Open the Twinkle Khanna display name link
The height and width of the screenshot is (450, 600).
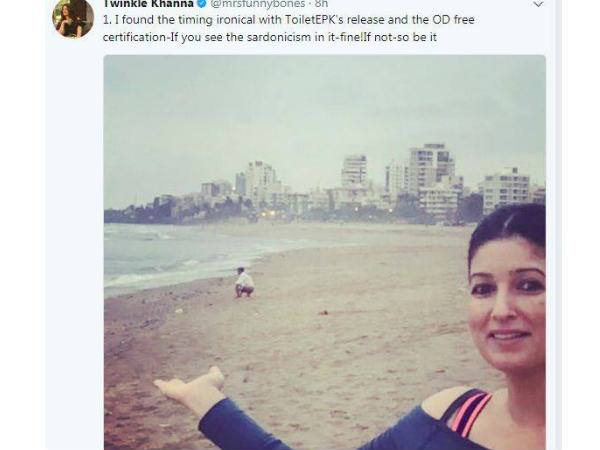click(148, 4)
